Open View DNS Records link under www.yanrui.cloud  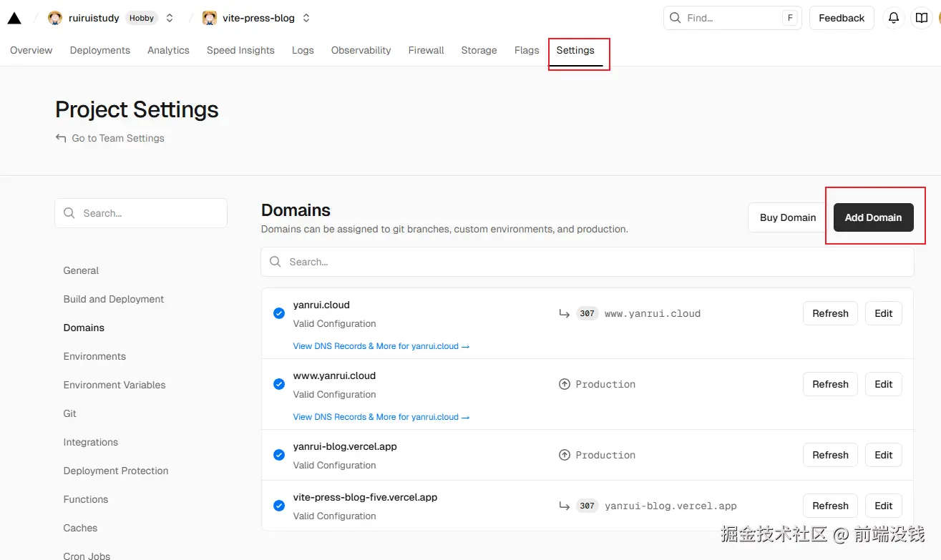point(381,417)
